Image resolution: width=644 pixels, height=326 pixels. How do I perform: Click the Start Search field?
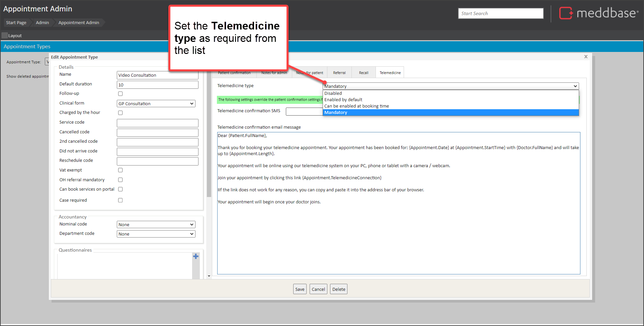point(500,13)
